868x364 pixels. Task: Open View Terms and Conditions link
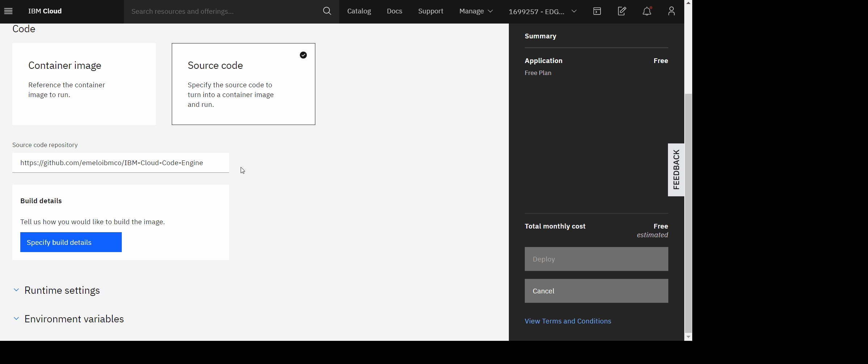(568, 321)
